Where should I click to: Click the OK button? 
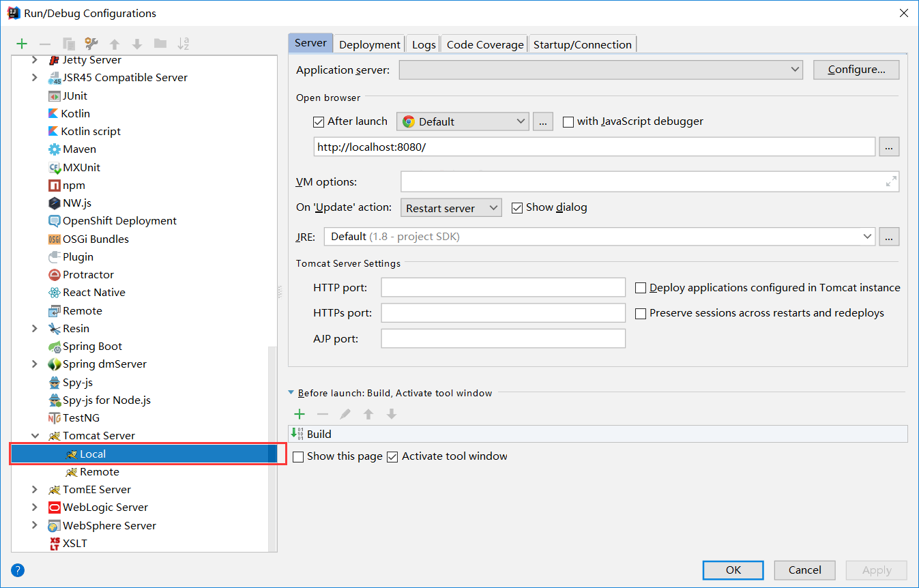coord(733,570)
